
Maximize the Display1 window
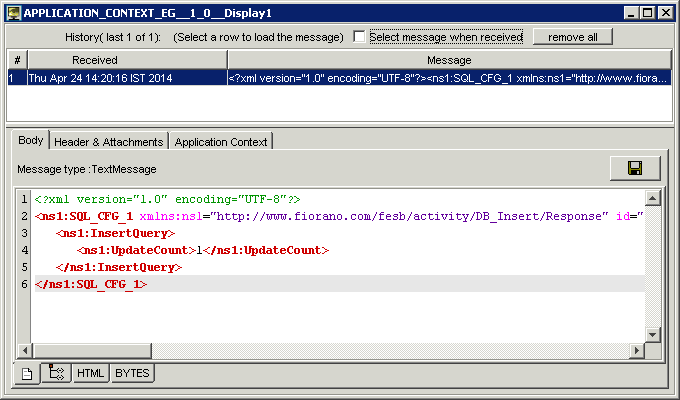point(646,13)
